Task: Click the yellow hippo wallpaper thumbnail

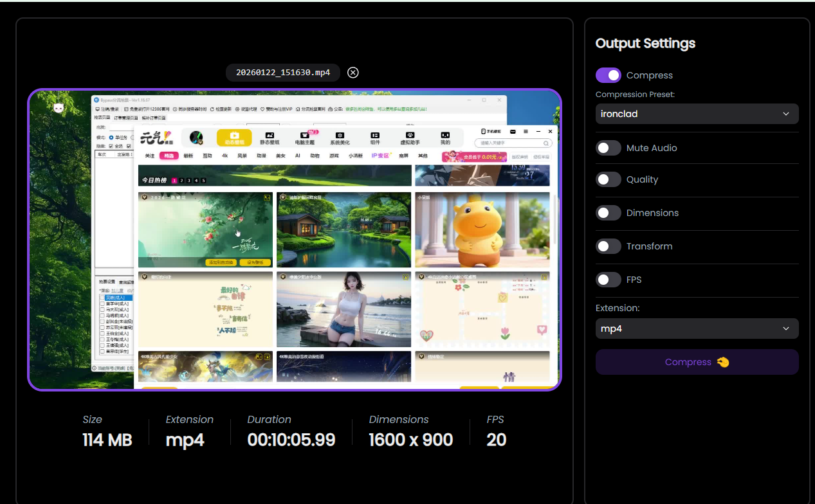Action: (x=482, y=230)
